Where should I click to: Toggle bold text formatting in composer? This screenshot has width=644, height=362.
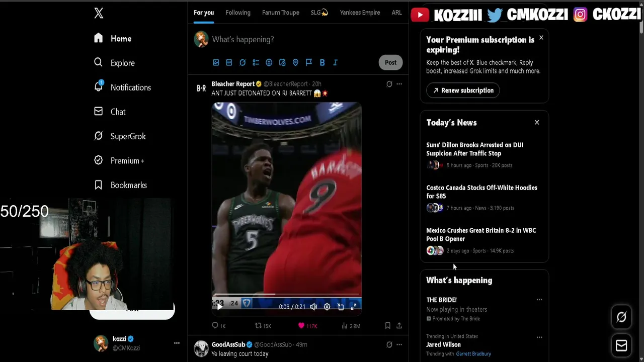322,62
